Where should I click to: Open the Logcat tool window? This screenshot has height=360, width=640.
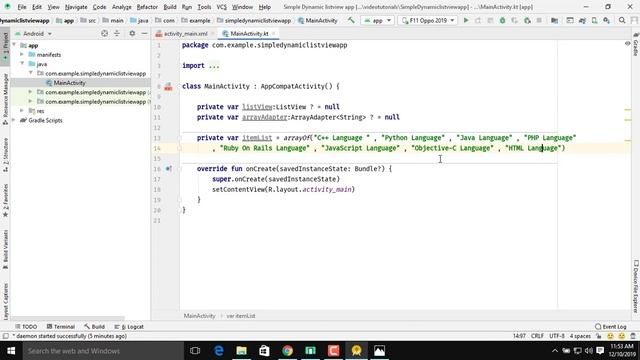coord(129,327)
